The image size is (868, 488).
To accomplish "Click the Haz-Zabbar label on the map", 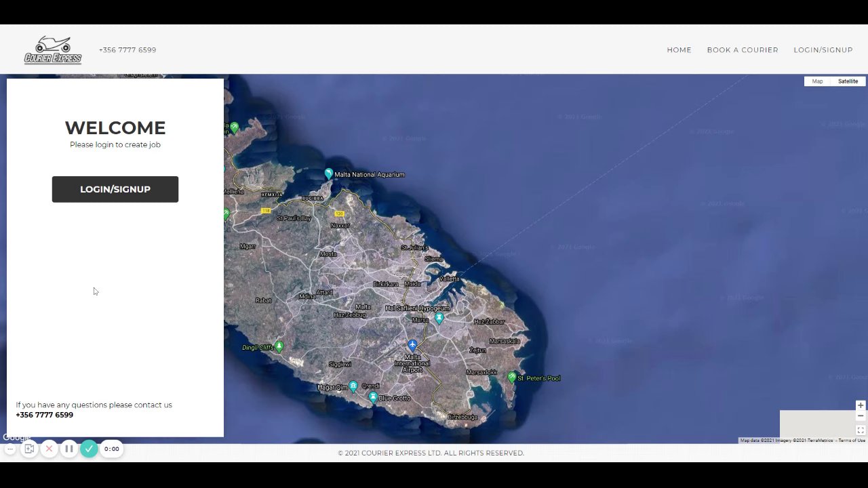I will point(489,321).
